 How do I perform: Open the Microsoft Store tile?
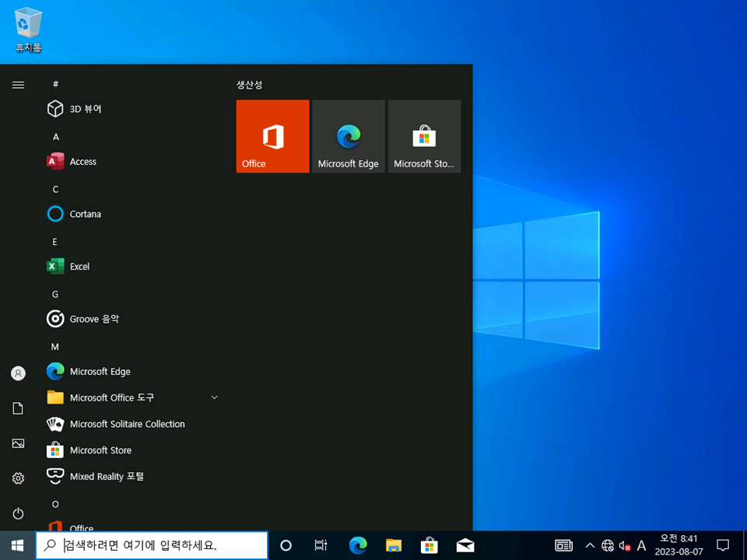(x=425, y=136)
